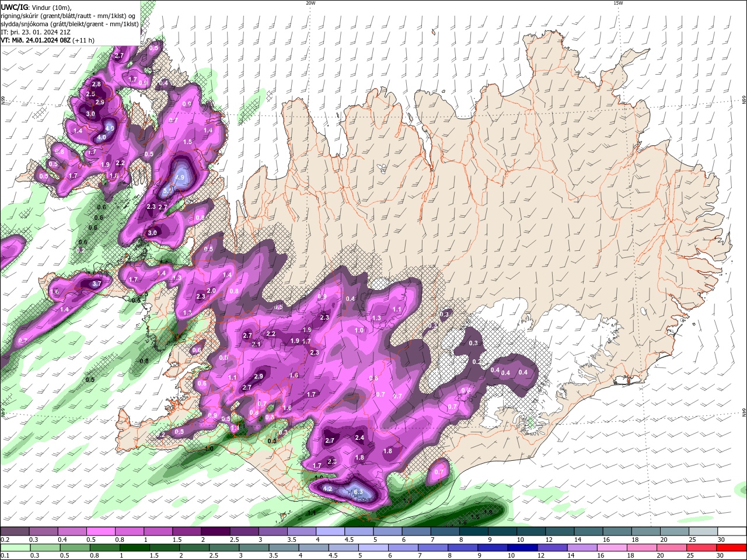This screenshot has width=747, height=560.
Task: Select the VT: Mið. 24.01.2024 08Z line
Action: tap(48, 40)
